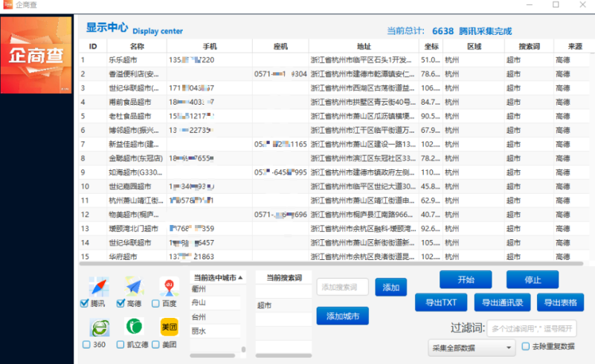Click the Baidu map pin icon
The width and height of the screenshot is (595, 364).
[x=170, y=286]
